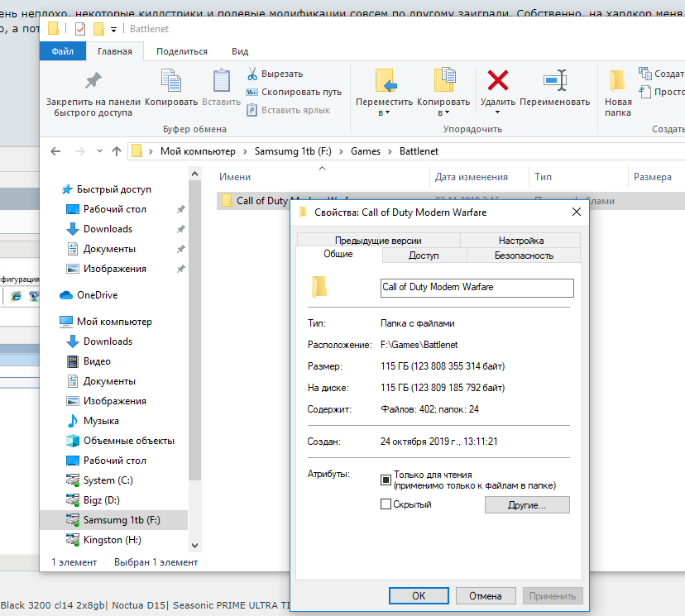Click Отмена button
The width and height of the screenshot is (685, 616).
pyautogui.click(x=486, y=596)
